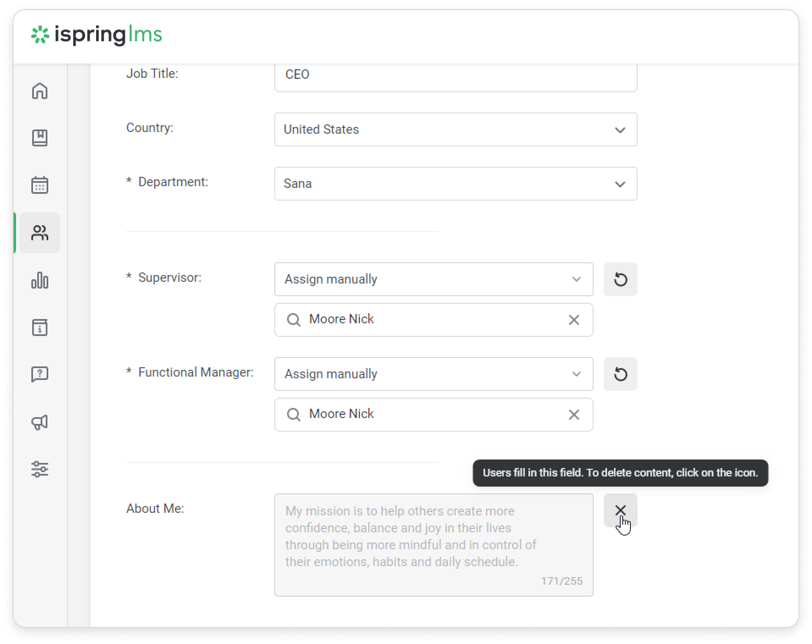Open Functional Manager Assign manually dropdown

433,374
